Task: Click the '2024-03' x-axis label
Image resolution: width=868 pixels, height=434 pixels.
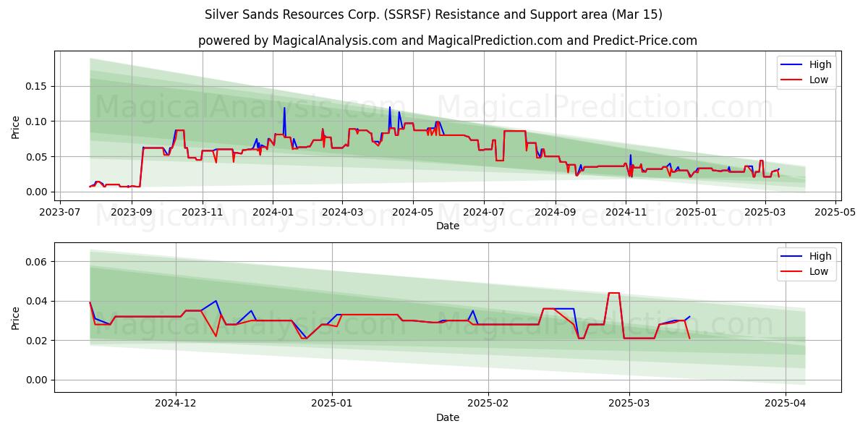Action: [342, 213]
